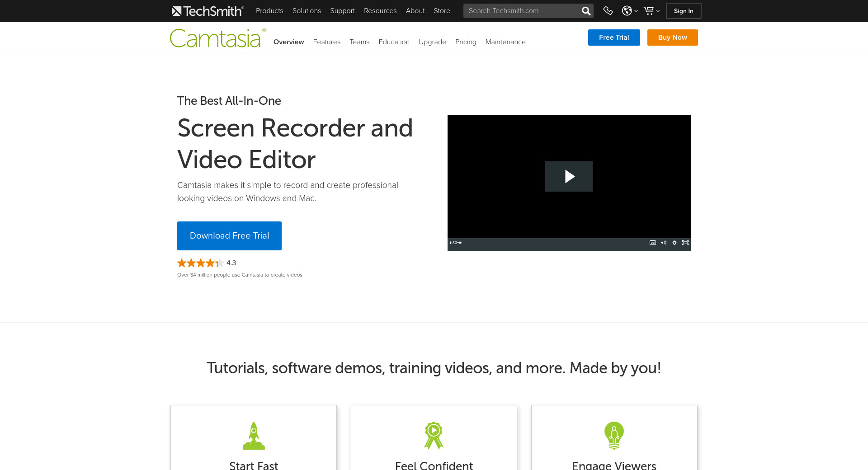Mute the video volume
This screenshot has width=868, height=470.
[664, 243]
